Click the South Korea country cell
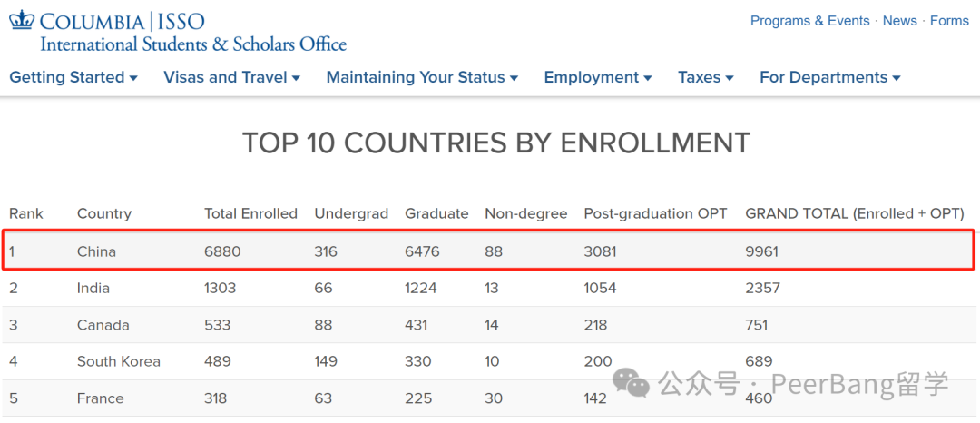The image size is (980, 423). (119, 361)
